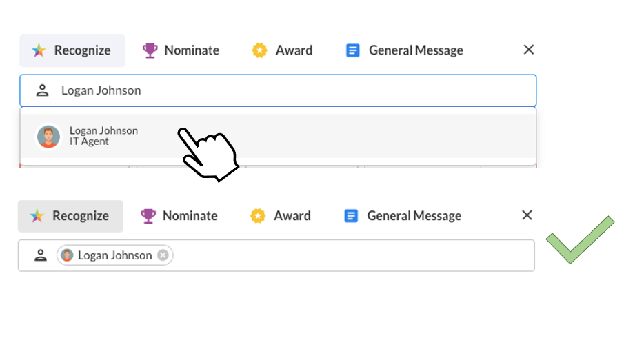Click the person icon in lower recipient field

pos(41,255)
